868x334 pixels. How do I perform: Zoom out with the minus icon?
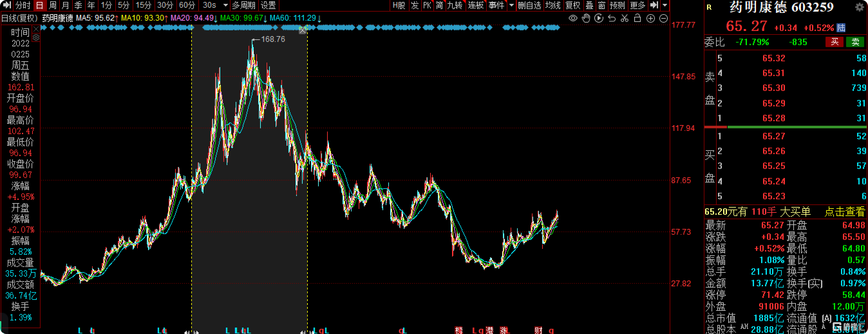point(663,18)
